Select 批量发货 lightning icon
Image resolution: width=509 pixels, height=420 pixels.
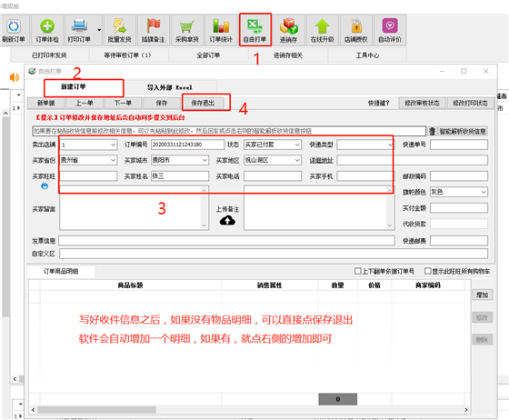pyautogui.click(x=119, y=26)
